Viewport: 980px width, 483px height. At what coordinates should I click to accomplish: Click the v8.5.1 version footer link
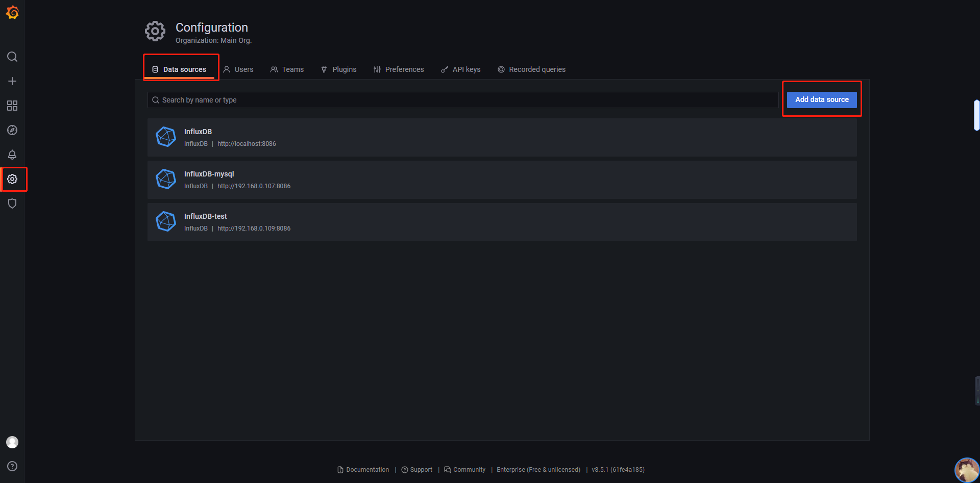[618, 470]
